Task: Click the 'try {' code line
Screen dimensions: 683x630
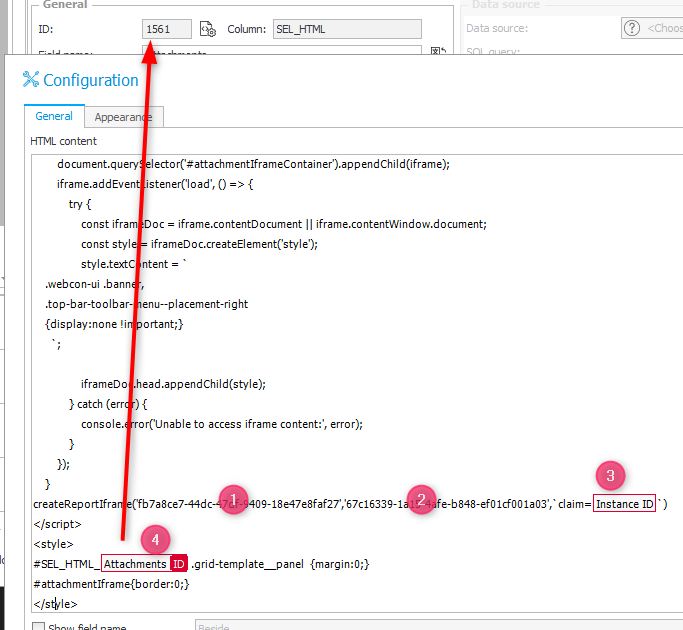Action: point(80,204)
